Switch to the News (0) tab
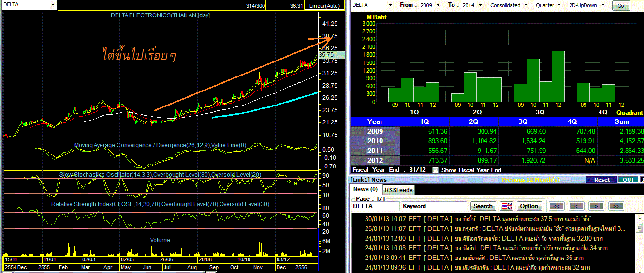644x273 pixels. click(365, 189)
